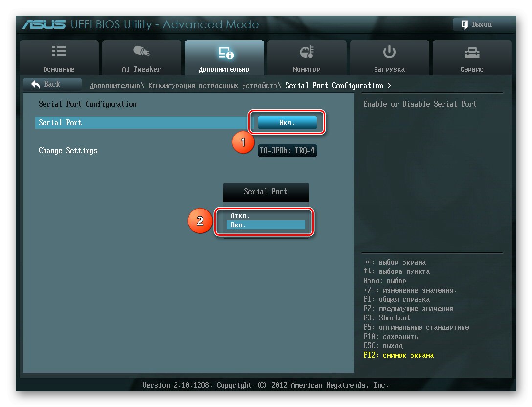The width and height of the screenshot is (532, 407).
Task: Click the Serial Port popup title
Action: 266,191
